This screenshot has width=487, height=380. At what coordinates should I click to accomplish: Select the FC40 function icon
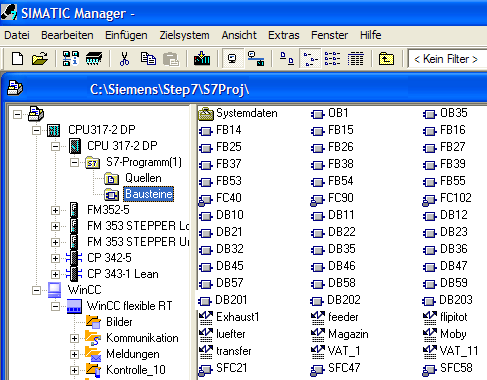[206, 200]
